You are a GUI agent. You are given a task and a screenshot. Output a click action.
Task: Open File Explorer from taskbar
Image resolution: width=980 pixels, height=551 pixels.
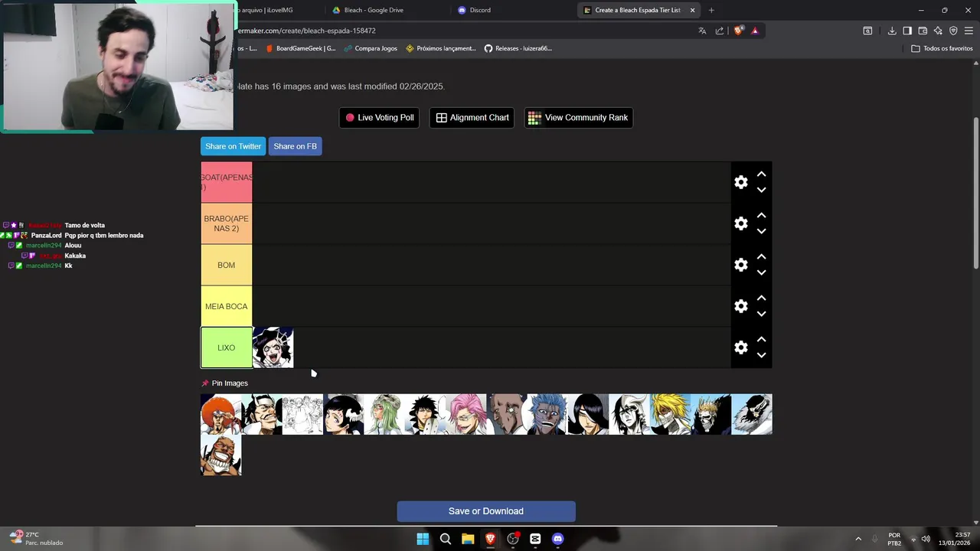(468, 539)
